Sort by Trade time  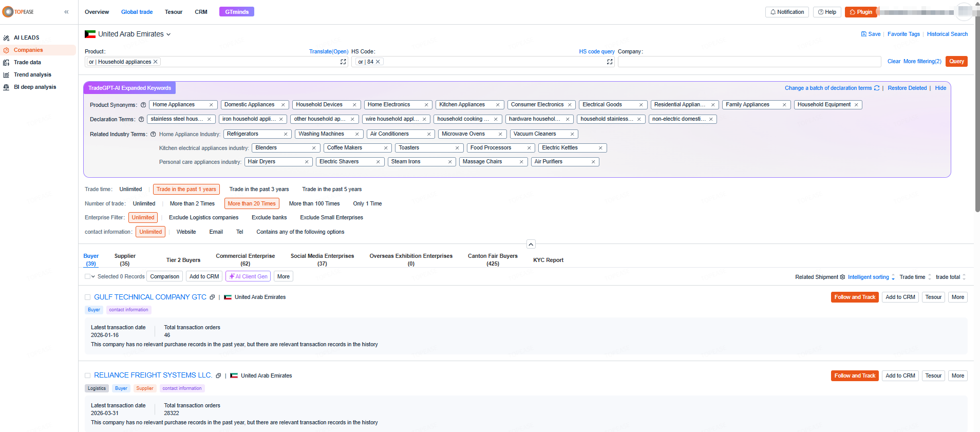[915, 277]
